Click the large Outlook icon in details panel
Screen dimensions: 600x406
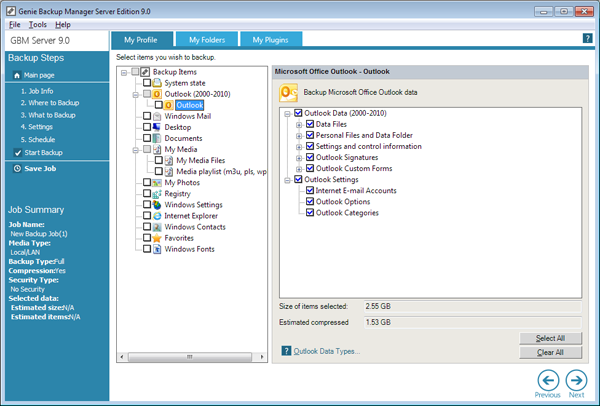point(289,93)
